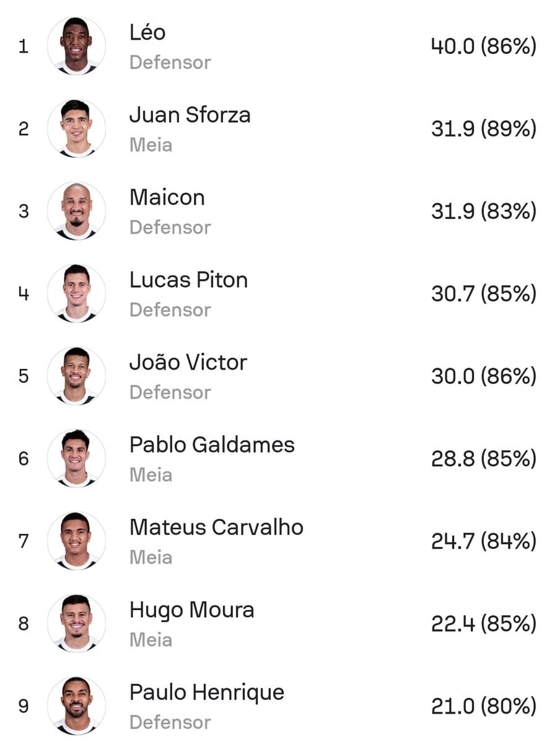Go to Maicon's player page name

(x=167, y=197)
